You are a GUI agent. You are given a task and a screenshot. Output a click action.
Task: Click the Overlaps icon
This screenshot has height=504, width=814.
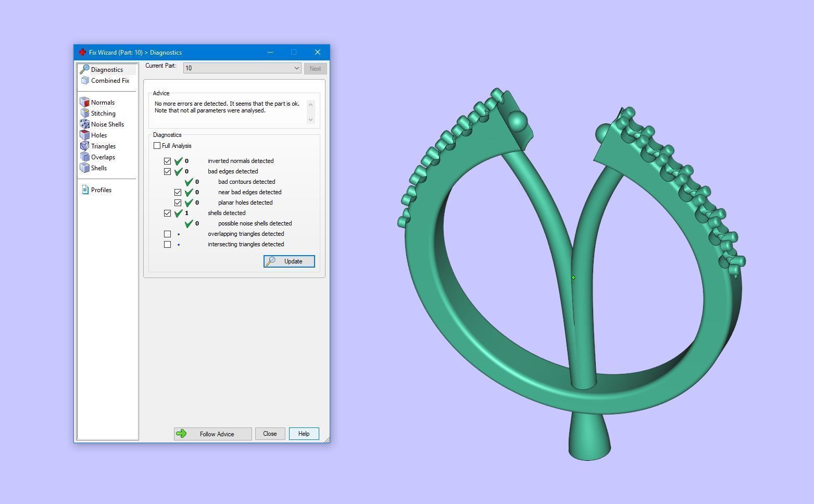click(85, 157)
